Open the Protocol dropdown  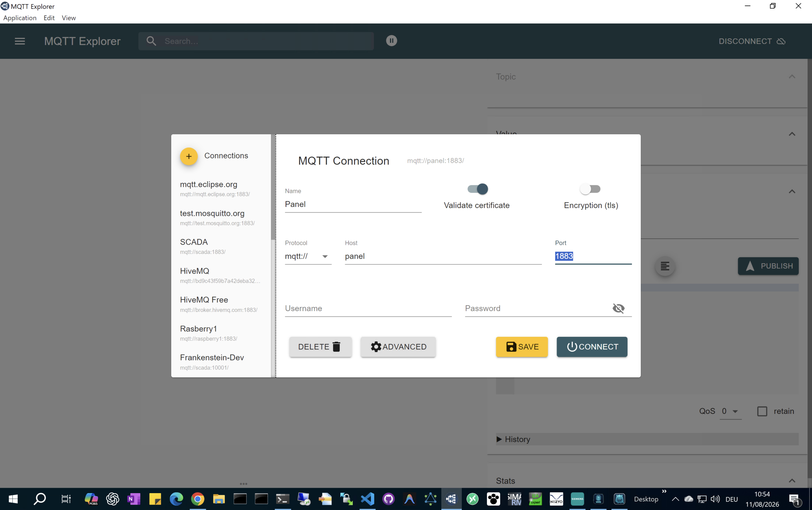click(x=308, y=256)
